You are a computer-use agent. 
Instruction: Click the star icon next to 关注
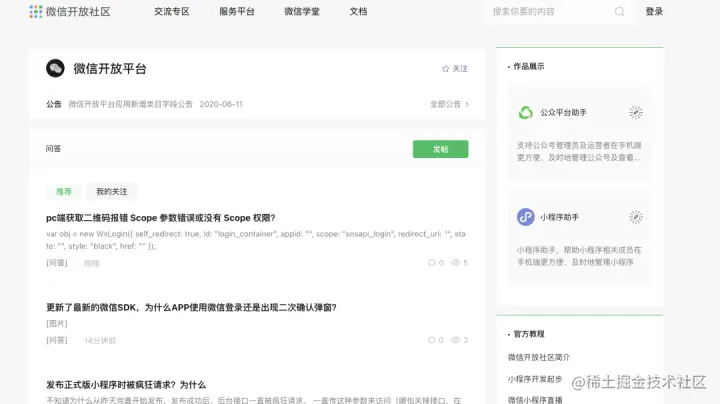click(x=445, y=68)
